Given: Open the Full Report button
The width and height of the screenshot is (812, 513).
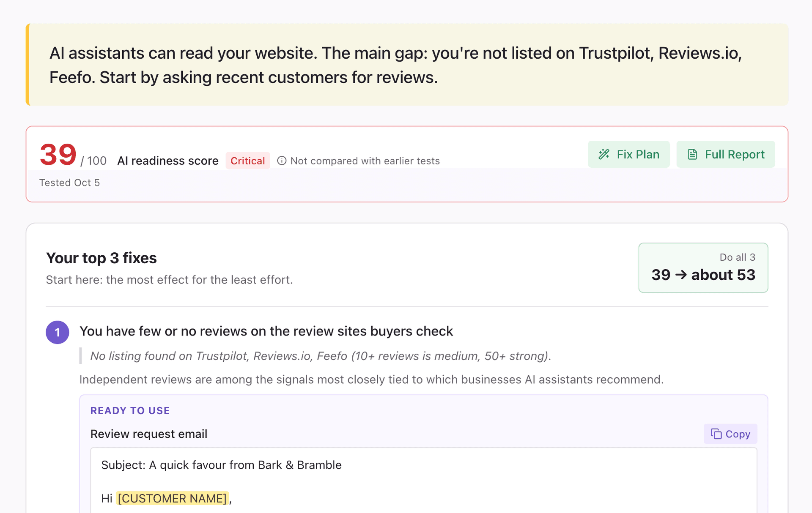Looking at the screenshot, I should click(725, 154).
